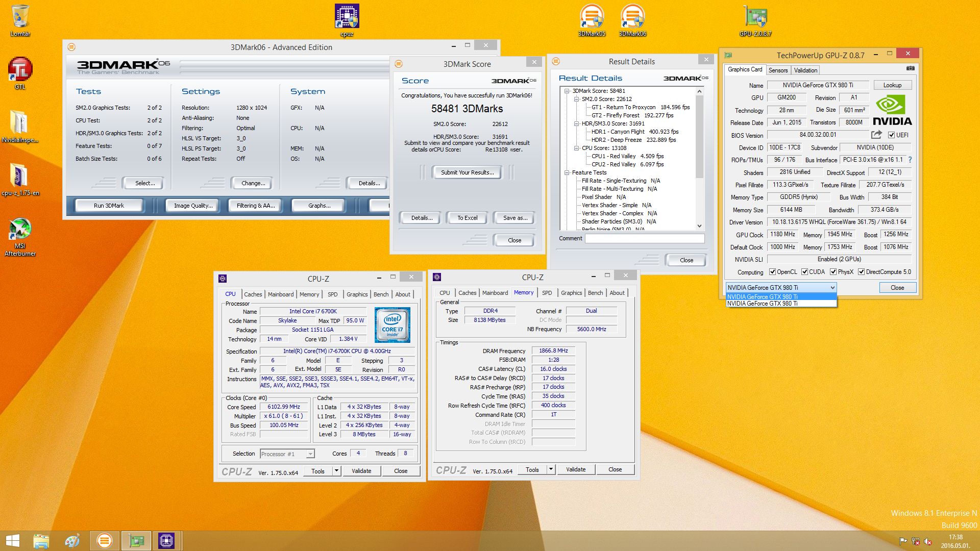Open Mainboard tab in the CPU-Z CPU window
The image size is (980, 551).
(x=281, y=294)
